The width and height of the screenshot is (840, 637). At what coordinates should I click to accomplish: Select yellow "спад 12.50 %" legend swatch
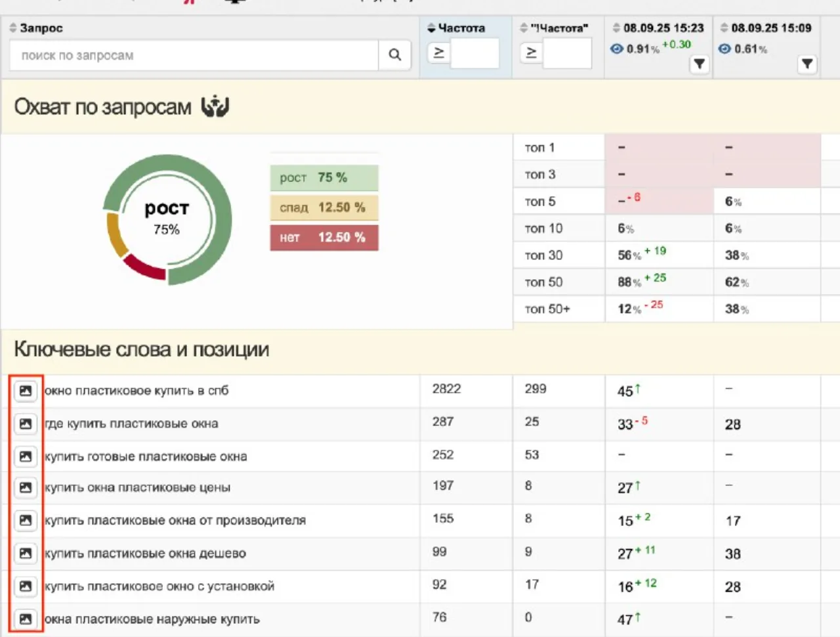(x=324, y=208)
